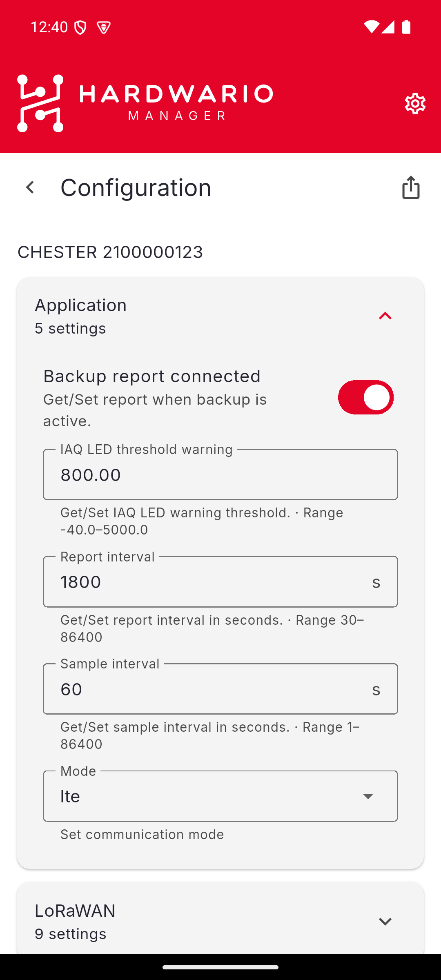Image resolution: width=441 pixels, height=980 pixels.
Task: Open the Mode dropdown showing lte
Action: tap(220, 796)
